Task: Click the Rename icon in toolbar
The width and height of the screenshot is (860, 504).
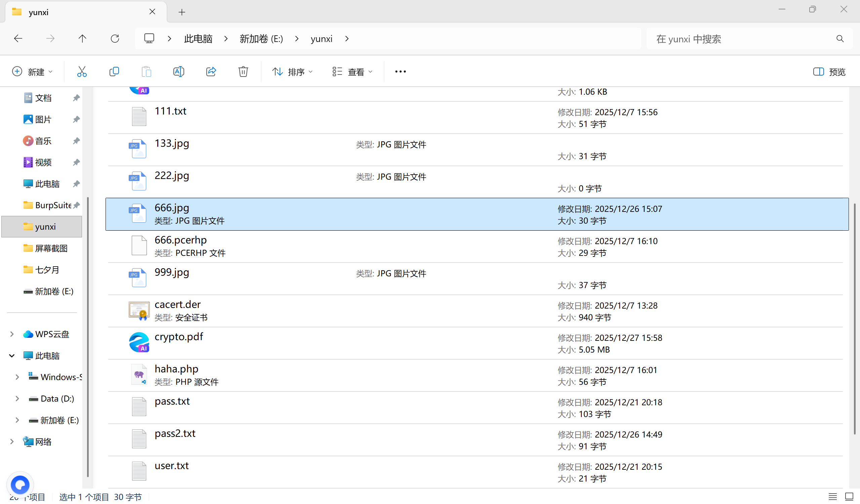Action: click(178, 72)
